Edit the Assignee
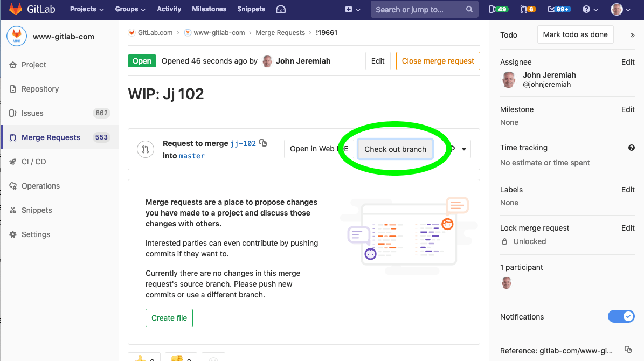This screenshot has width=644, height=361. click(628, 62)
